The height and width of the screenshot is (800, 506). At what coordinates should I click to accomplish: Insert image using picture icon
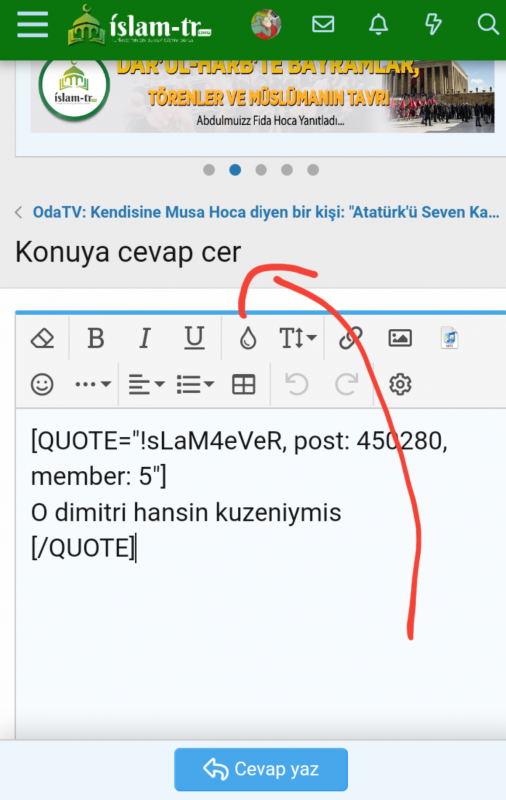(x=400, y=338)
